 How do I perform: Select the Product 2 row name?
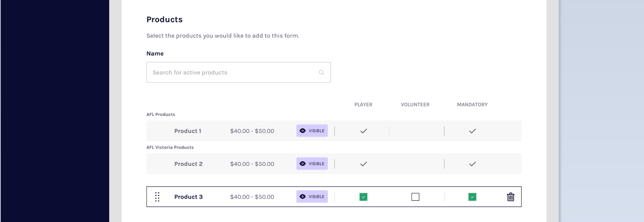(188, 164)
